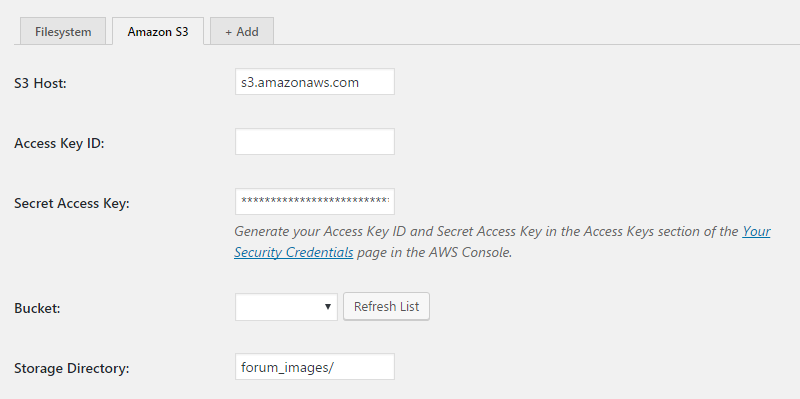Place cursor in the s3.amazonaws.com text
Image resolution: width=800 pixels, height=399 pixels.
point(300,82)
